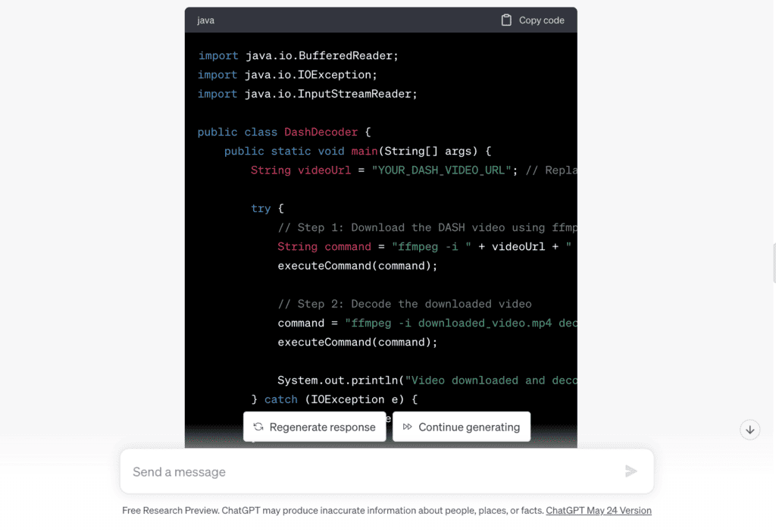Click the circular arrows regenerate icon
The image size is (776, 532).
coord(258,427)
